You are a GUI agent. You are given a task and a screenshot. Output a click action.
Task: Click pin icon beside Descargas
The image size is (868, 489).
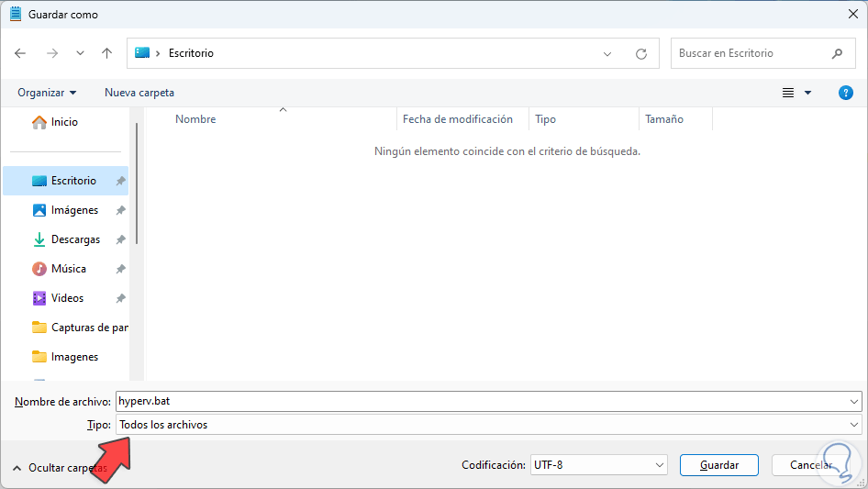click(120, 239)
